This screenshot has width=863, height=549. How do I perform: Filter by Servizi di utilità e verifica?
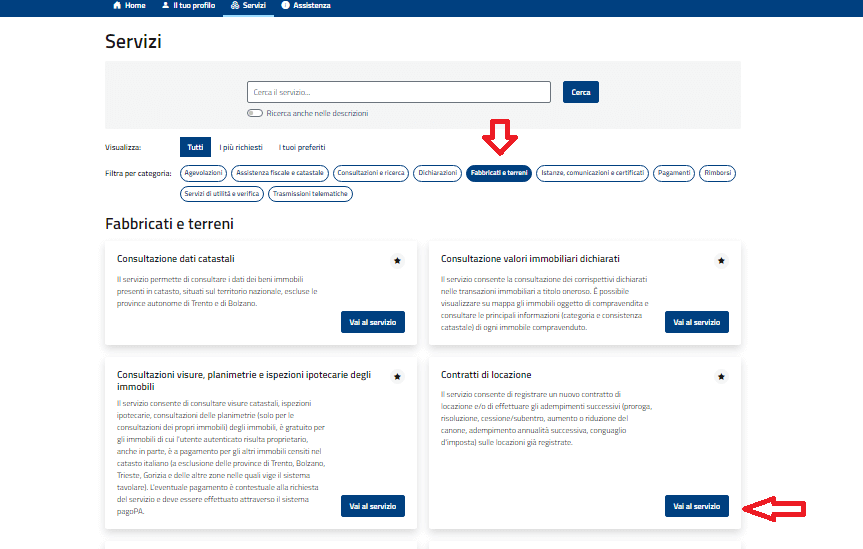coord(222,194)
